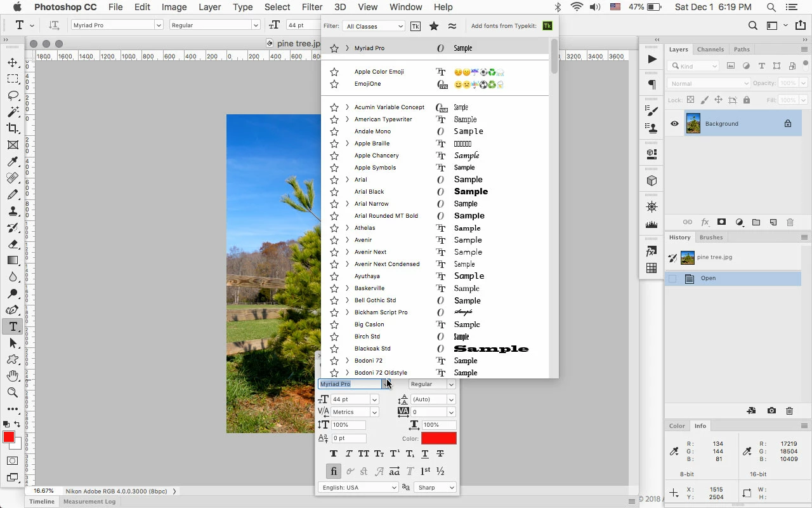Screen dimensions: 812x508
Task: Create new snapshot in History panel
Action: pos(771,411)
